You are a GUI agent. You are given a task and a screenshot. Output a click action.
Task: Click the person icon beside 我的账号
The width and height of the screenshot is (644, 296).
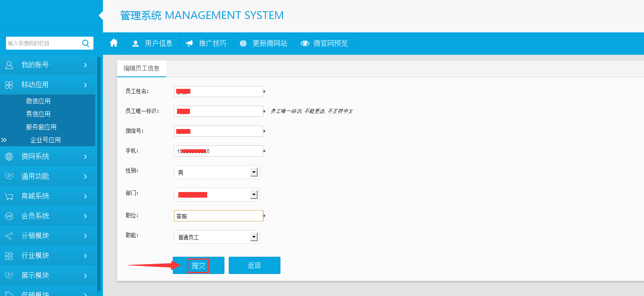9,65
